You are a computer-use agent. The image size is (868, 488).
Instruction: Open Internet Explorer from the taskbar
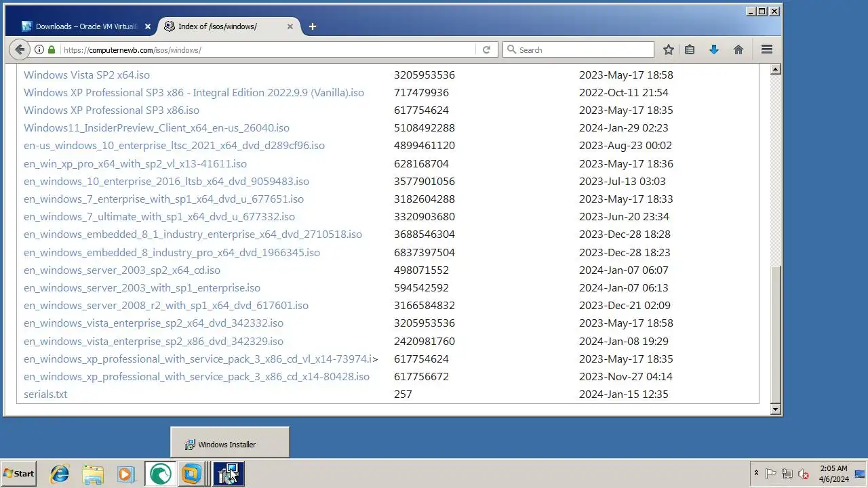pos(60,474)
